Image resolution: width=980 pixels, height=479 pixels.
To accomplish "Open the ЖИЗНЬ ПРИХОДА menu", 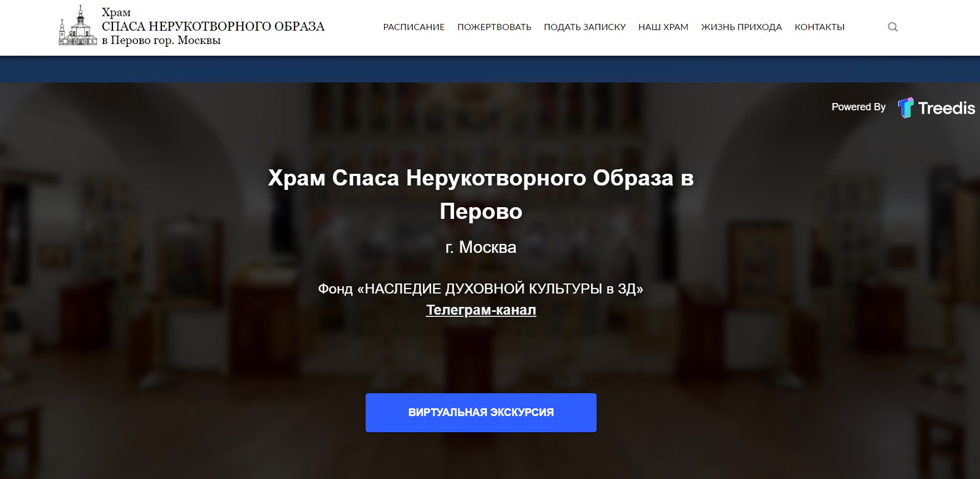I will click(x=741, y=27).
